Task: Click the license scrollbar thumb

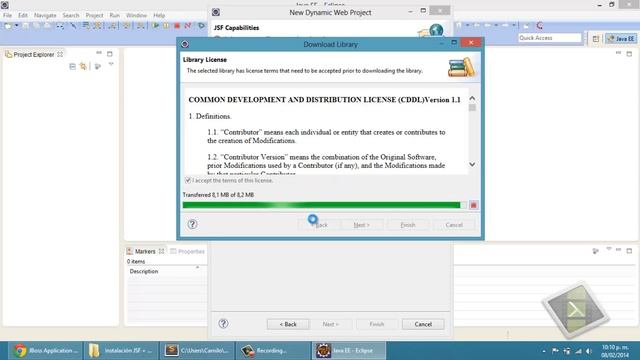Action: click(472, 108)
